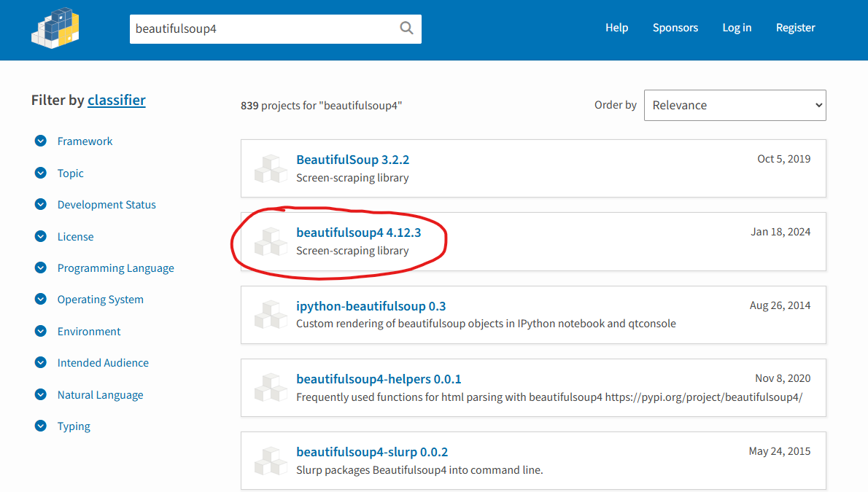Open the beautifulsoup4-helpers 0.0.1 project

[379, 379]
